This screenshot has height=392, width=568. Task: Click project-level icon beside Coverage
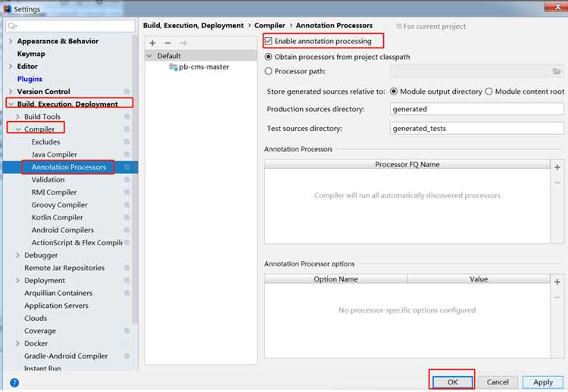[126, 331]
